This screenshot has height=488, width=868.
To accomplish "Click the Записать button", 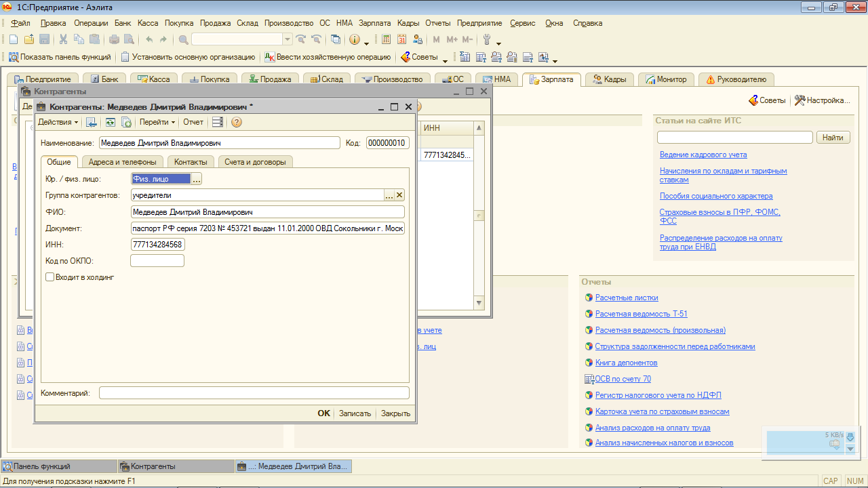I will click(x=355, y=413).
